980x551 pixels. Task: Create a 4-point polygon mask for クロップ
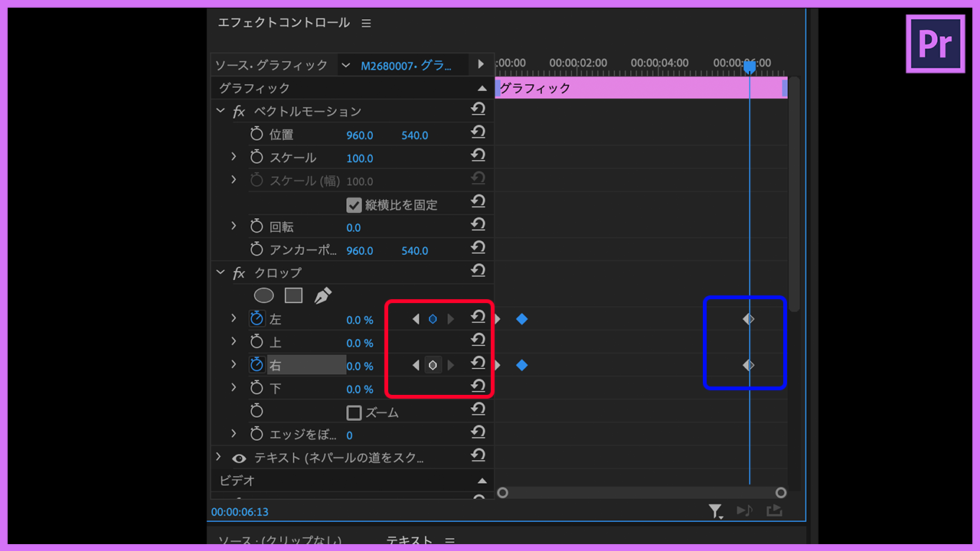point(293,295)
